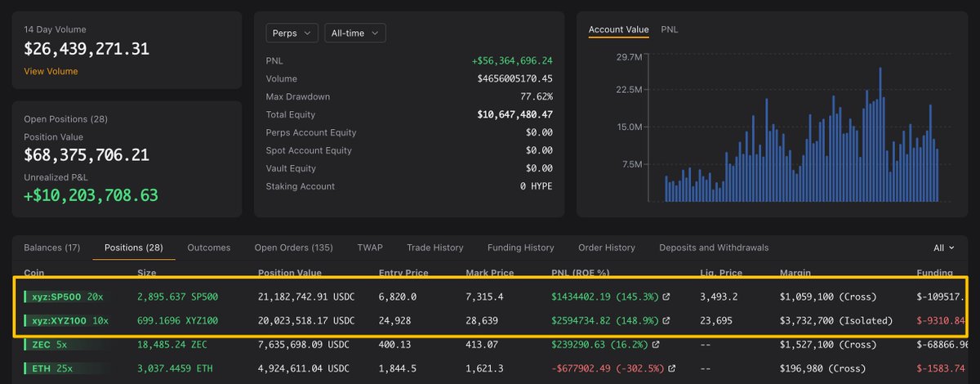The image size is (980, 384).
Task: Click ZEC mark price 413.07
Action: tap(482, 344)
